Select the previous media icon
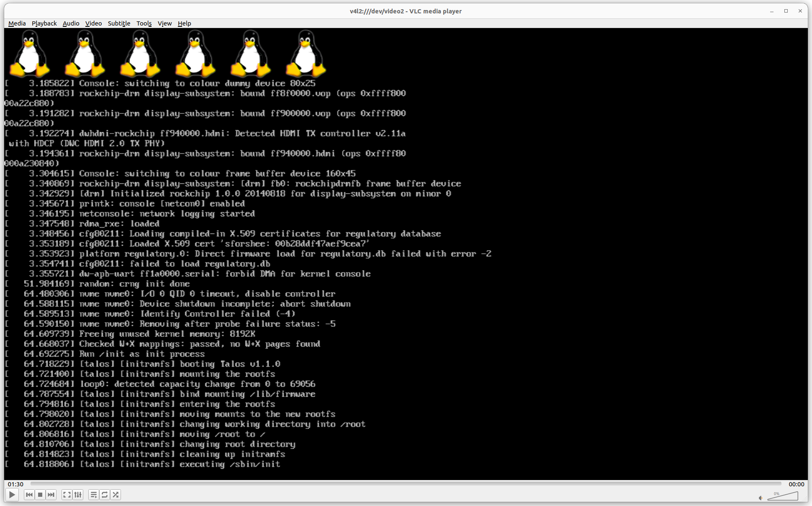Image resolution: width=812 pixels, height=506 pixels. (x=29, y=495)
